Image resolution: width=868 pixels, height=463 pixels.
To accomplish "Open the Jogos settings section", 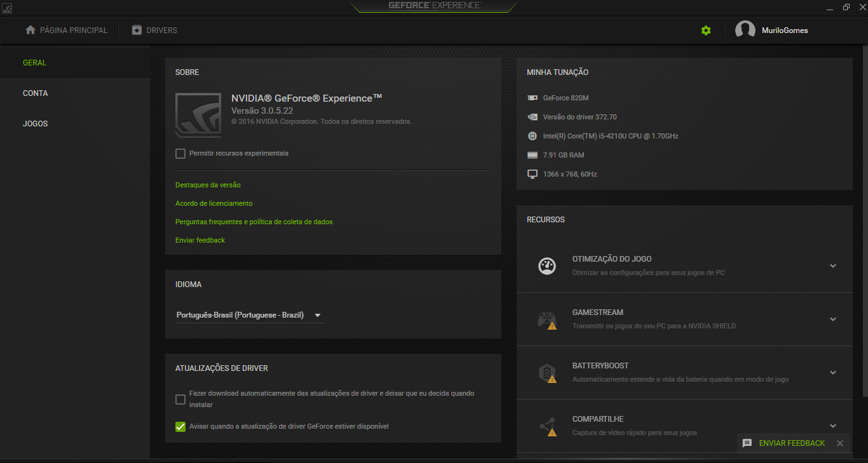I will pyautogui.click(x=75, y=124).
